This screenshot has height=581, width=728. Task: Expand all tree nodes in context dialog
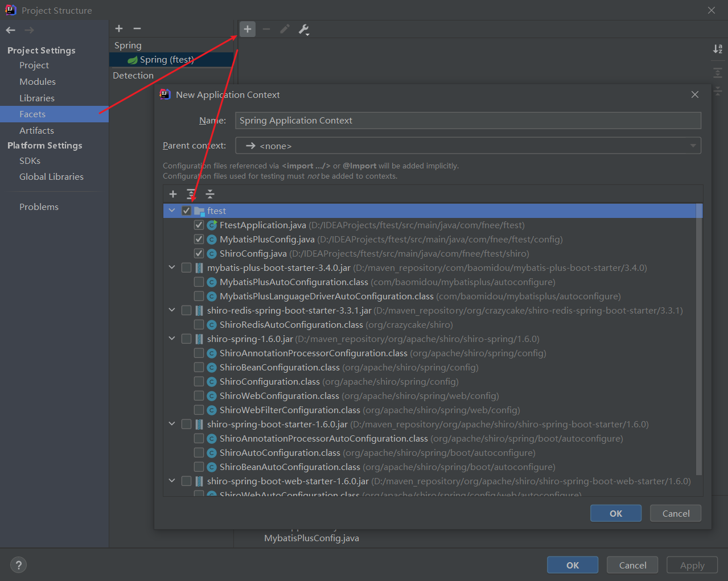click(191, 194)
